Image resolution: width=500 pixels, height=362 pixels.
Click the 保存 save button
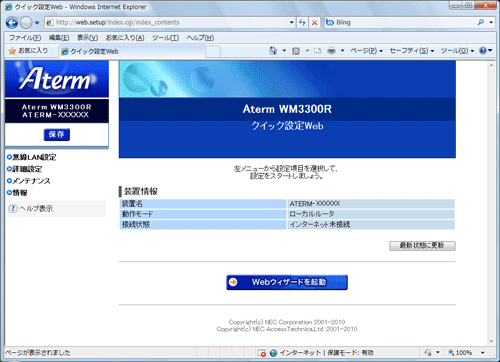57,134
